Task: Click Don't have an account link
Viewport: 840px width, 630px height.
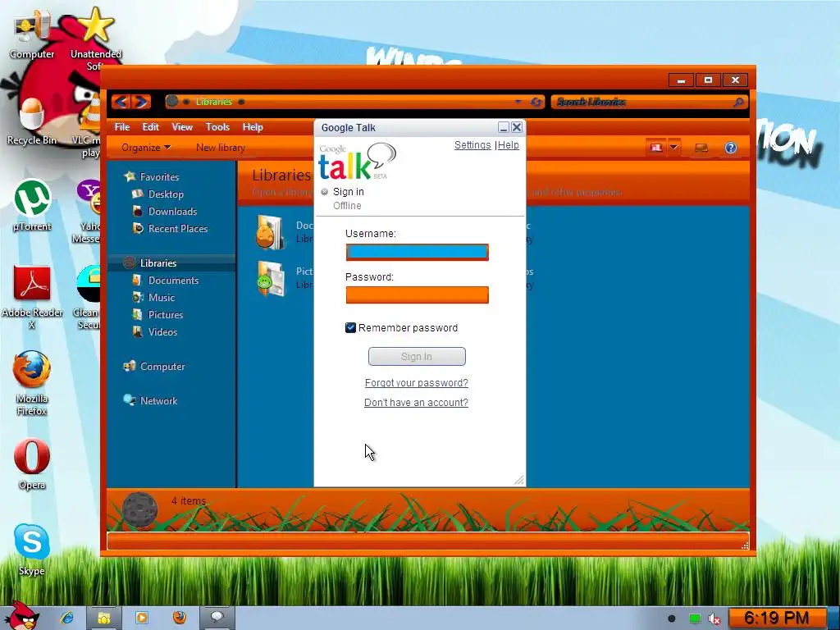Action: coord(416,402)
